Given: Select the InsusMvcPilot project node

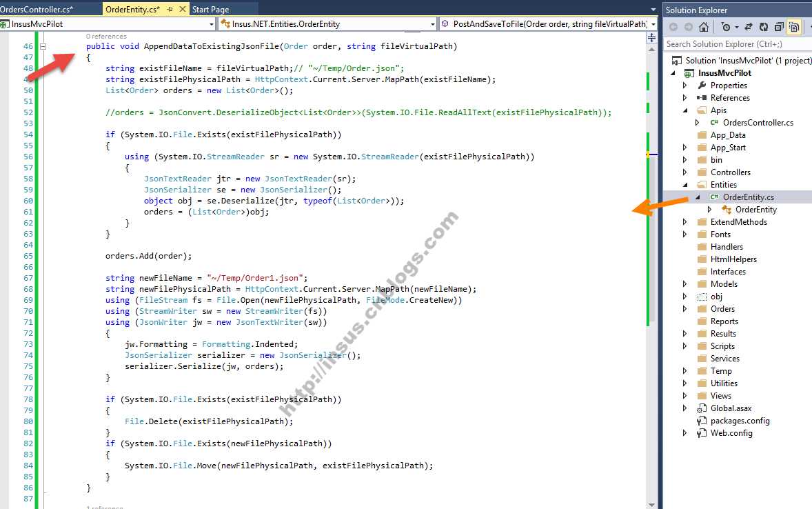Looking at the screenshot, I should coord(724,73).
